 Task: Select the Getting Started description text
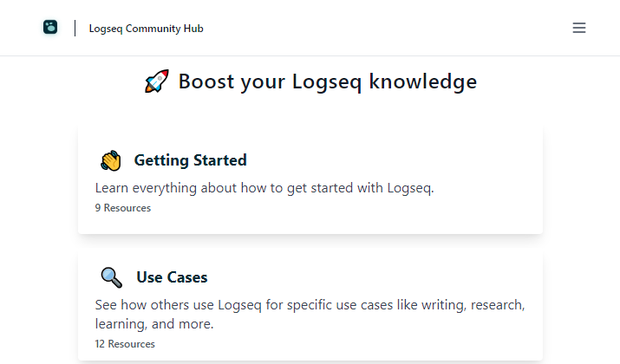[264, 188]
